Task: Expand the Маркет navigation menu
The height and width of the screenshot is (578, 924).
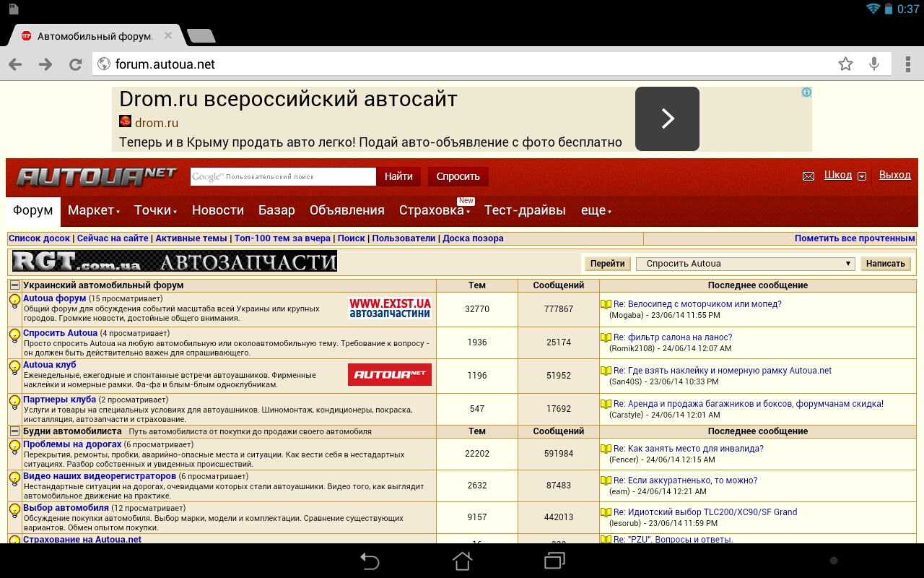Action: click(93, 210)
